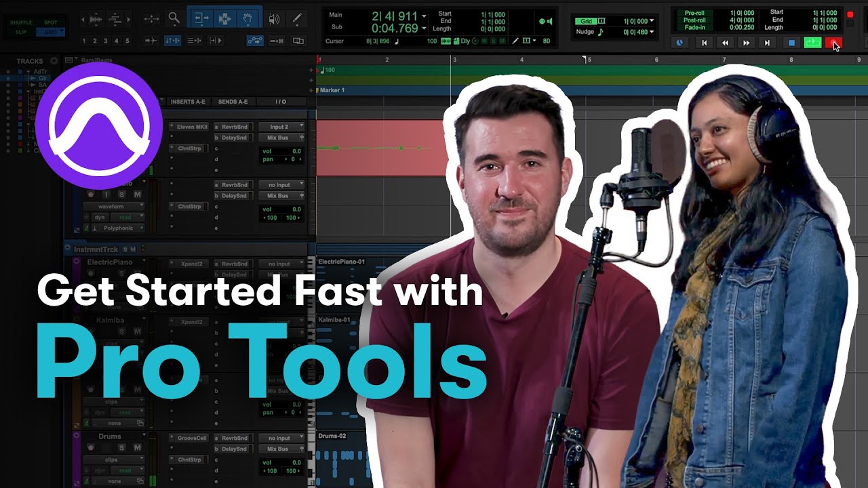Click the green Play button

(x=812, y=43)
